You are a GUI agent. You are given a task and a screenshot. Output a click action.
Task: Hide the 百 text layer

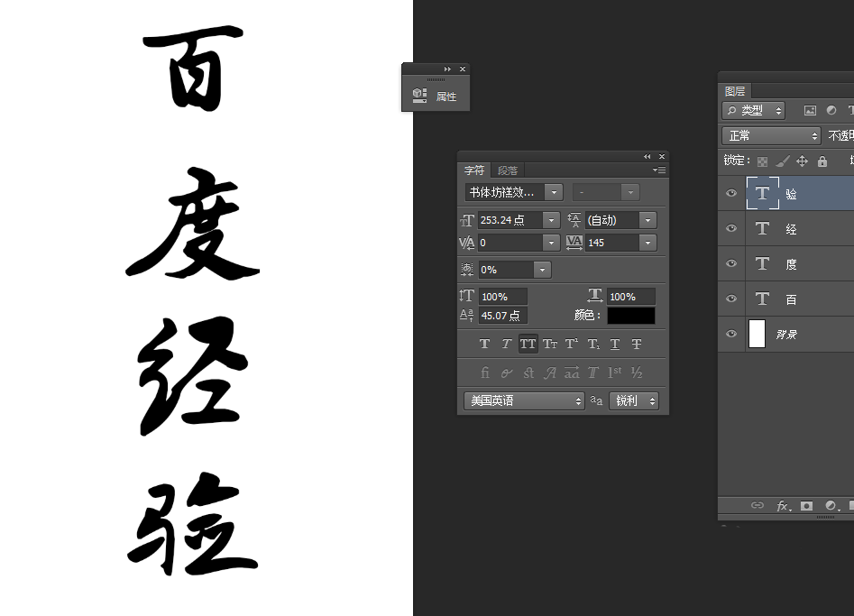pos(731,299)
